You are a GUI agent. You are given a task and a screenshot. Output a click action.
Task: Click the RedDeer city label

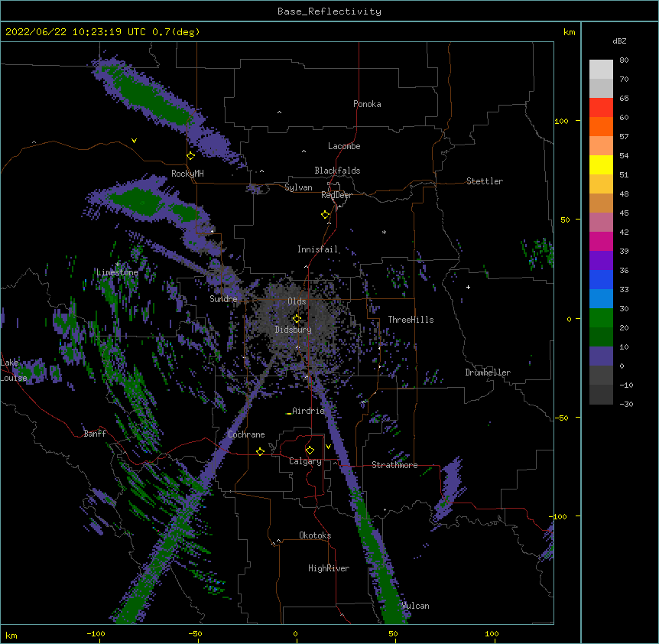[x=336, y=195]
